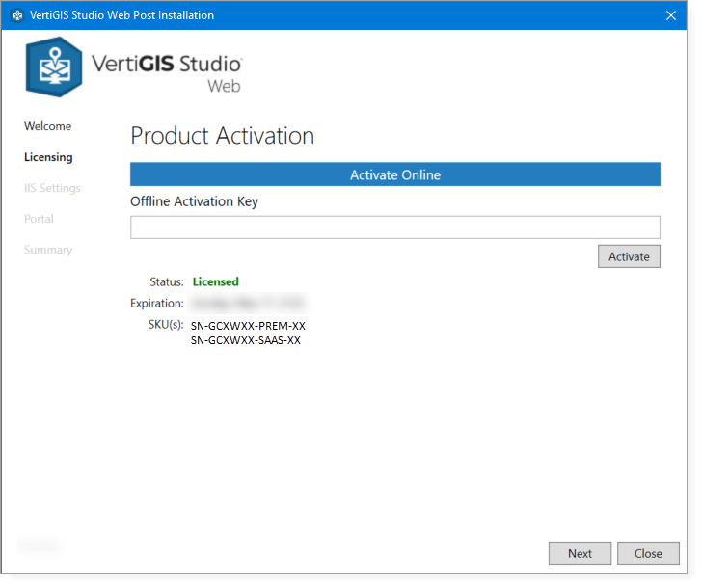702x588 pixels.
Task: Click the Product Activation heading
Action: click(222, 136)
